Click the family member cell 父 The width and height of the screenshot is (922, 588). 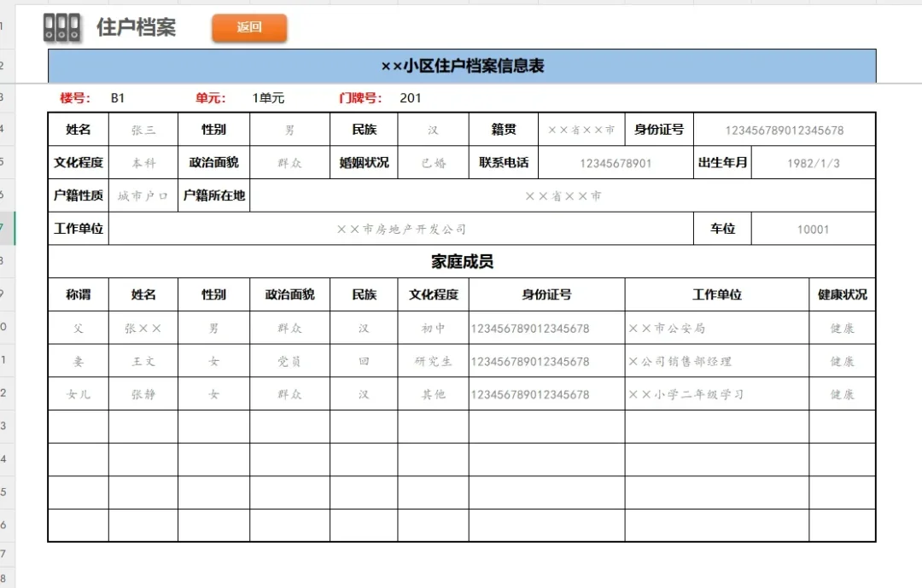coord(79,328)
